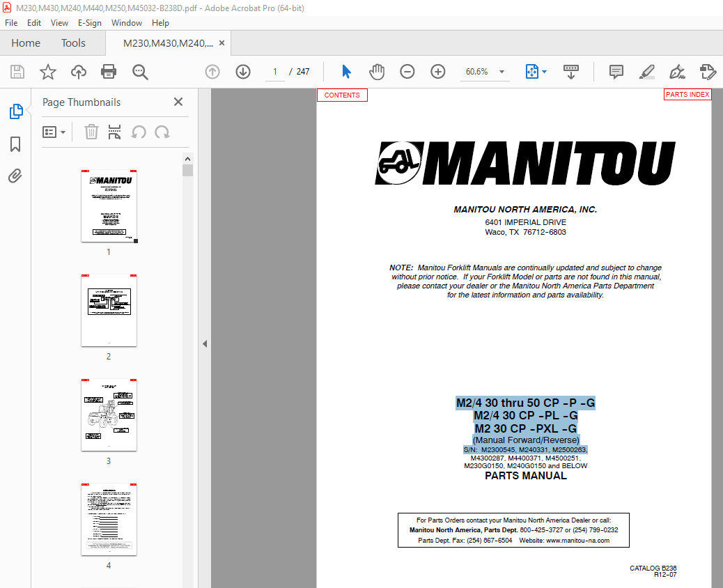This screenshot has width=723, height=588.
Task: Close the Page Thumbnails panel
Action: (178, 102)
